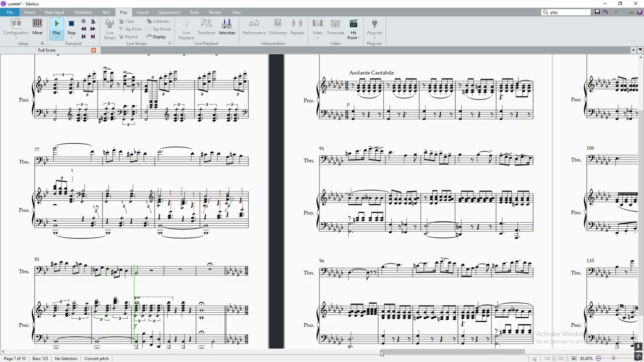This screenshot has width=644, height=362.
Task: Switch to the View ribbon tab
Action: click(236, 12)
